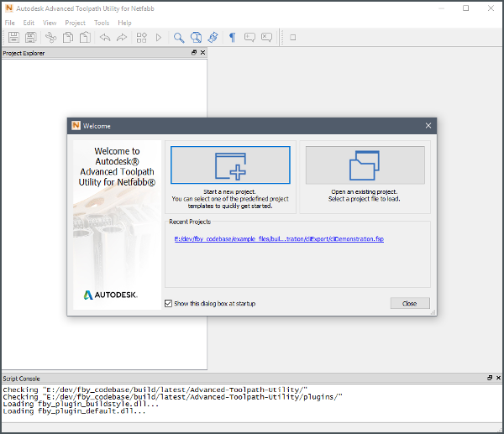Click the Undo arrow icon
This screenshot has width=504, height=434.
(x=105, y=38)
